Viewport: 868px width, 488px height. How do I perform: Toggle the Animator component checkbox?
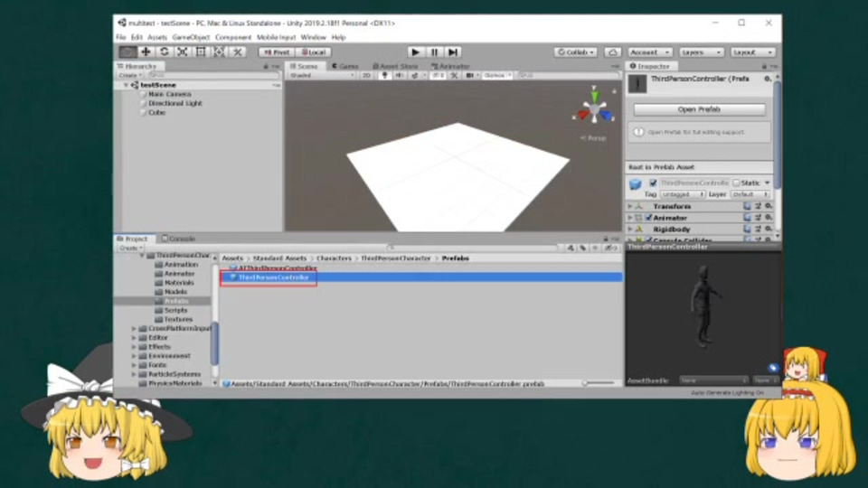[648, 218]
